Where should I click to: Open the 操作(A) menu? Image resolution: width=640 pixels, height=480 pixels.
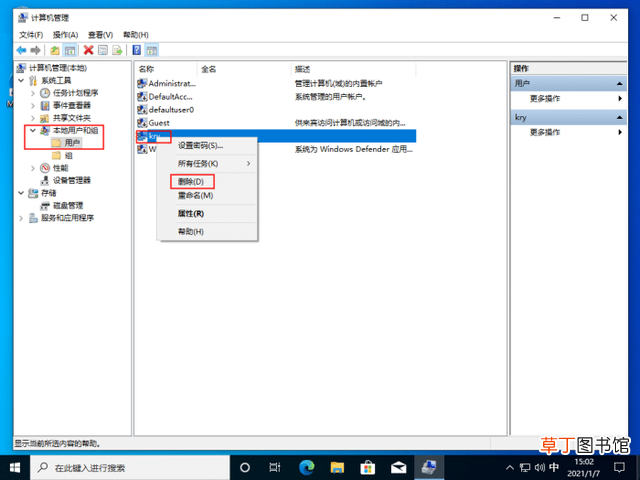pos(65,35)
